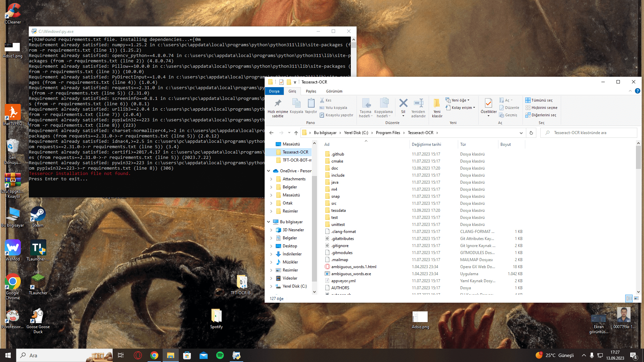Open the Yeni öğe dropdown
This screenshot has height=362, width=644.
[x=458, y=100]
